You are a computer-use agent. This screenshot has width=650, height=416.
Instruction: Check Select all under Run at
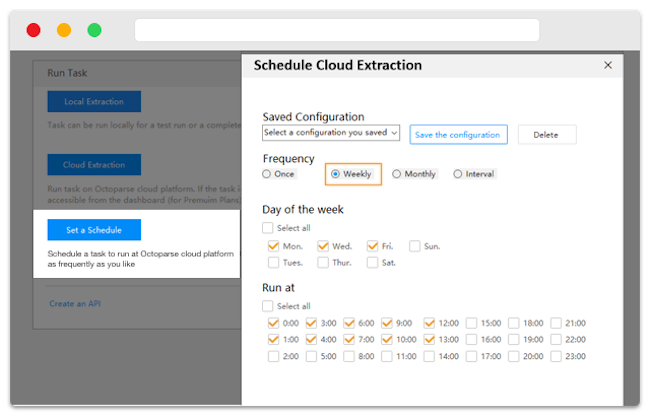(268, 306)
